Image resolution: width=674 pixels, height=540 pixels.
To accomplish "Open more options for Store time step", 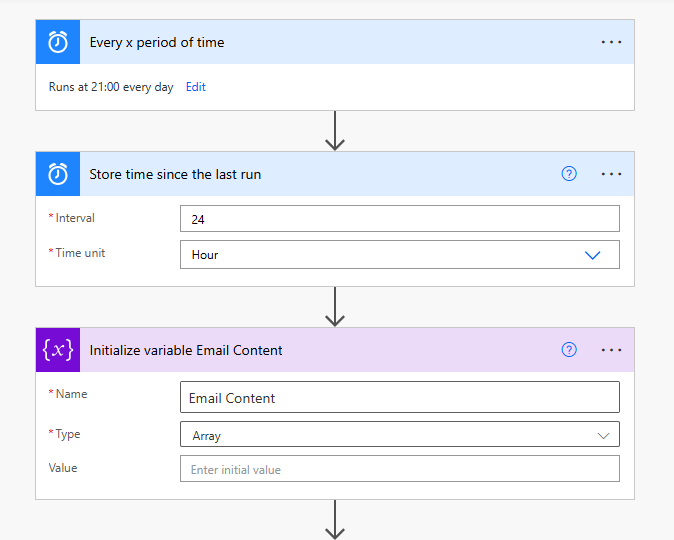I will [611, 174].
